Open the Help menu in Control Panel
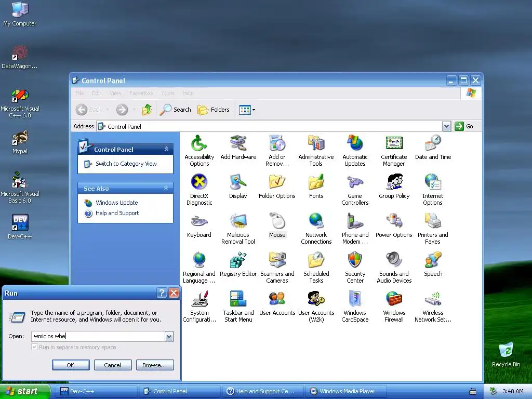This screenshot has height=399, width=532. click(x=188, y=93)
